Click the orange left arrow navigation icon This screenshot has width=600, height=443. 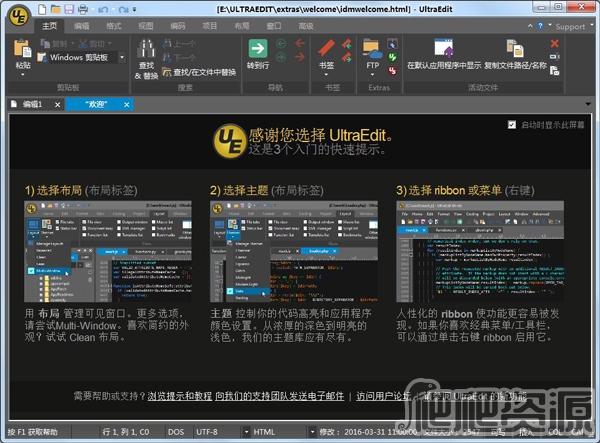point(300,43)
